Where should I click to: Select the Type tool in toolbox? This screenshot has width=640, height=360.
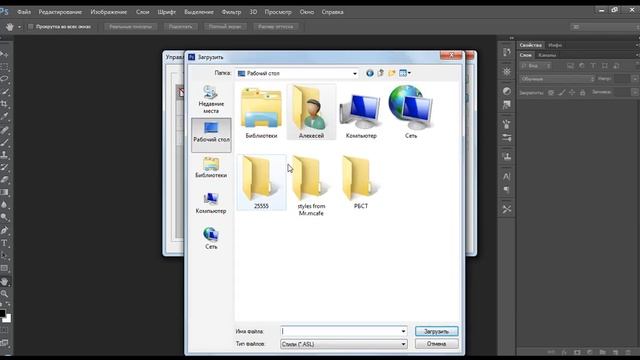tap(4, 243)
